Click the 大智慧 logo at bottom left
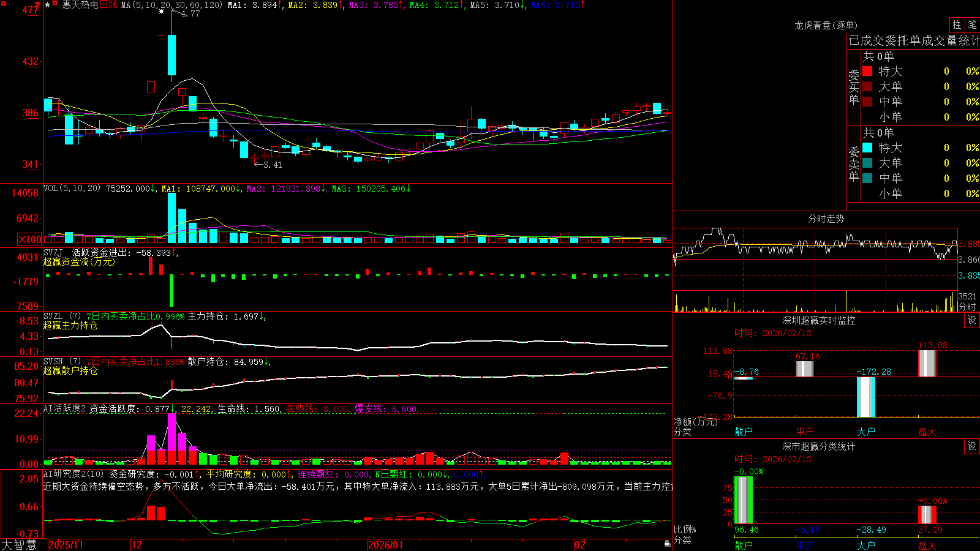This screenshot has height=551, width=980. 19,545
